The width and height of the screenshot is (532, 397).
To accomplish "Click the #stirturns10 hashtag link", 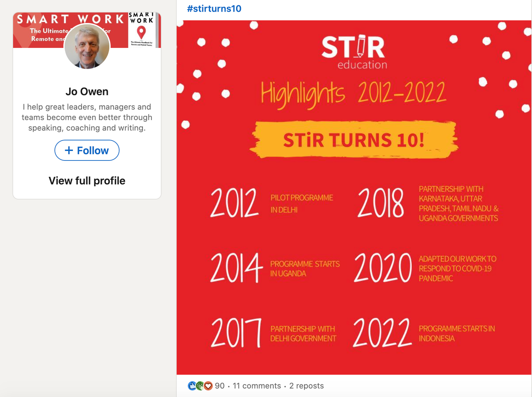I will (214, 8).
